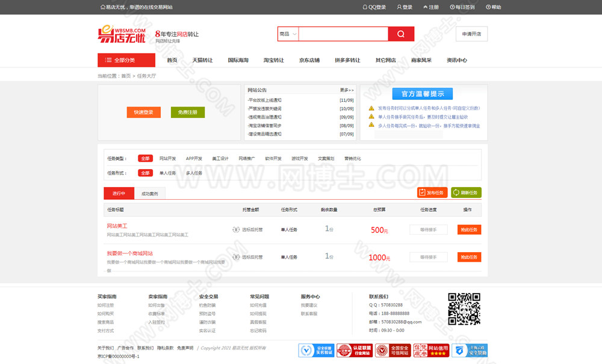This screenshot has width=602, height=364.
Task: Click the 全国安全 可信网站 badge
Action: 393,350
